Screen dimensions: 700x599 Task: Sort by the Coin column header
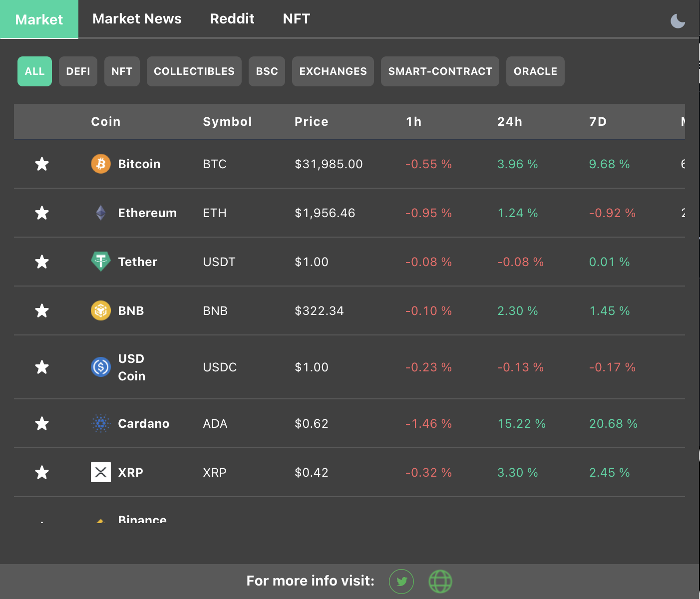click(x=106, y=122)
